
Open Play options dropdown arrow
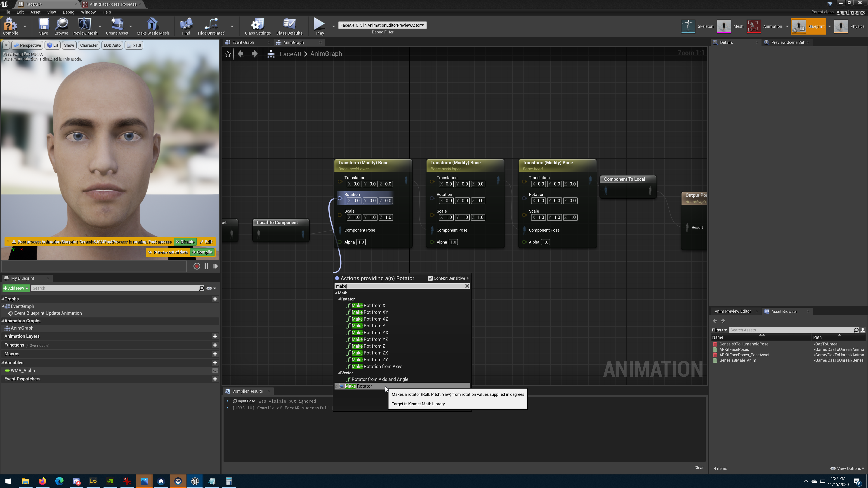tap(334, 26)
